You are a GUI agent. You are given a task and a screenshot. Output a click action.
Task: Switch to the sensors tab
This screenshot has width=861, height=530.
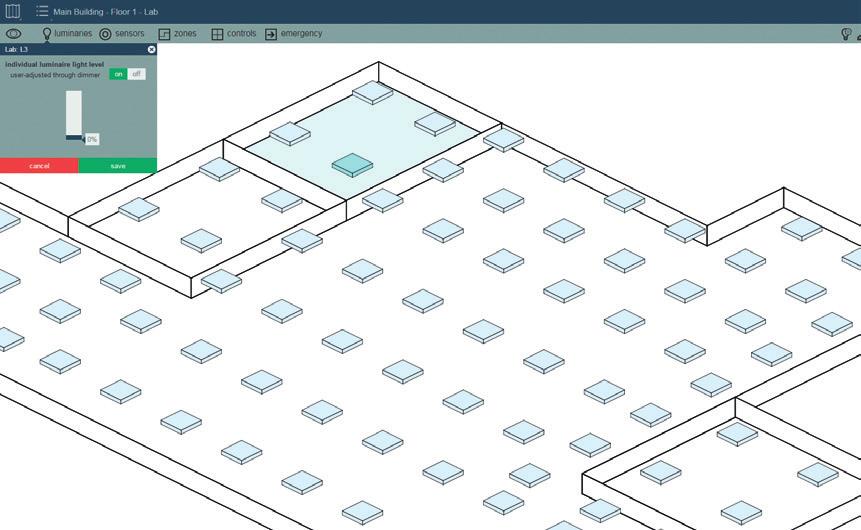[122, 34]
